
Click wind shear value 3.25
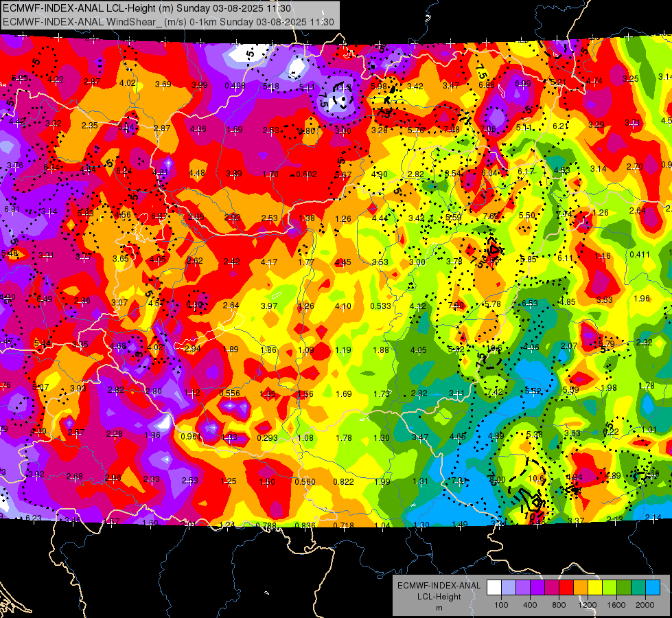point(631,78)
